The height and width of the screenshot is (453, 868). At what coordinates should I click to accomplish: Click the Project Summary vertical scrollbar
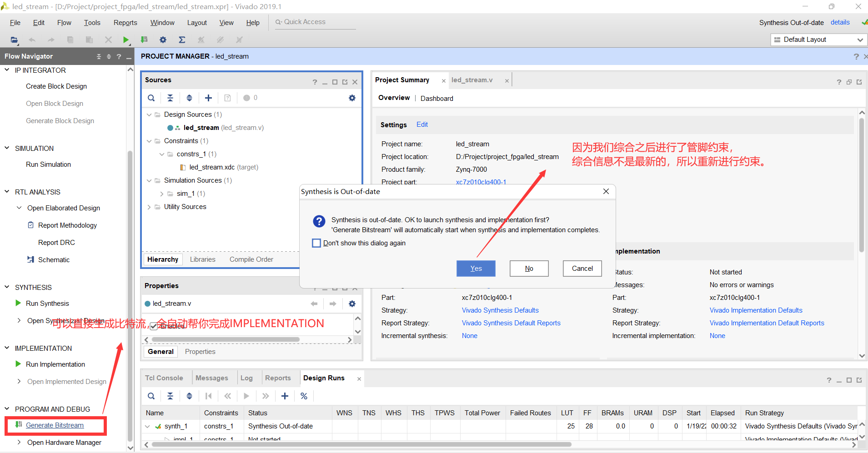pos(861,185)
